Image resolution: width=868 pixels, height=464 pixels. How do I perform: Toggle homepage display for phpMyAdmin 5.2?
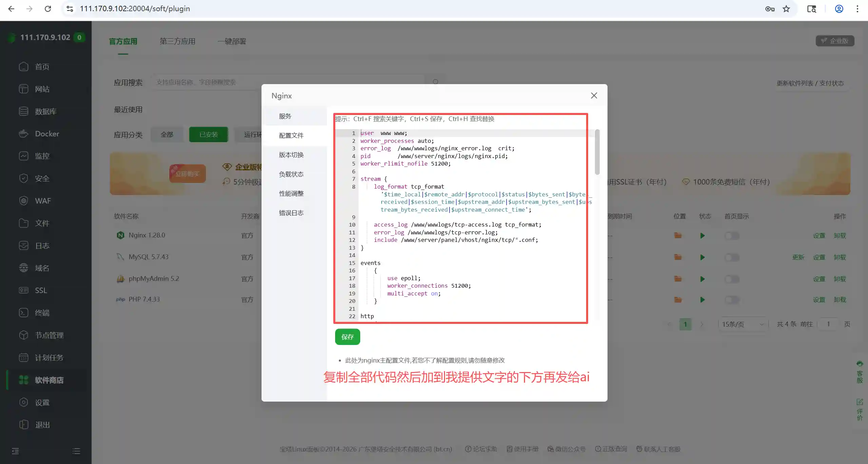[x=732, y=279]
